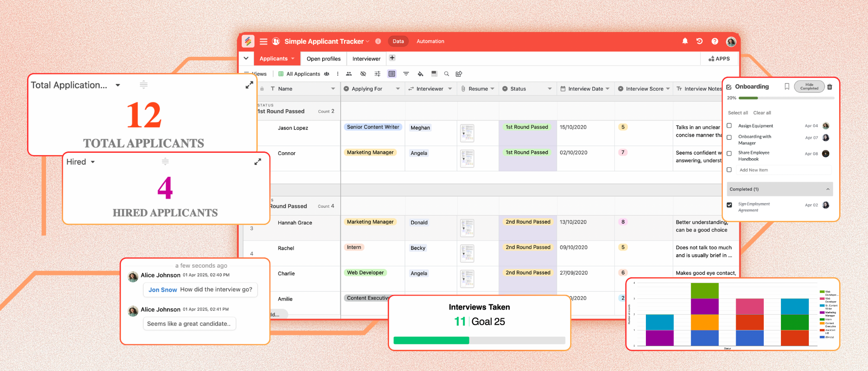Viewport: 868px width, 371px height.
Task: Open the search magnifier in toolbar
Action: (446, 74)
